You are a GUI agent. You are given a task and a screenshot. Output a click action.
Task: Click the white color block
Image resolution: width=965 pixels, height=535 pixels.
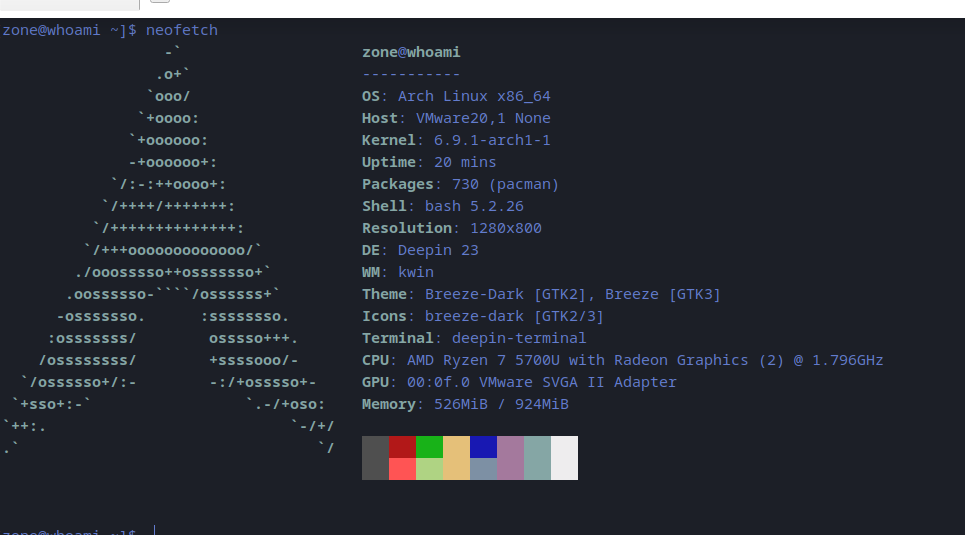564,458
